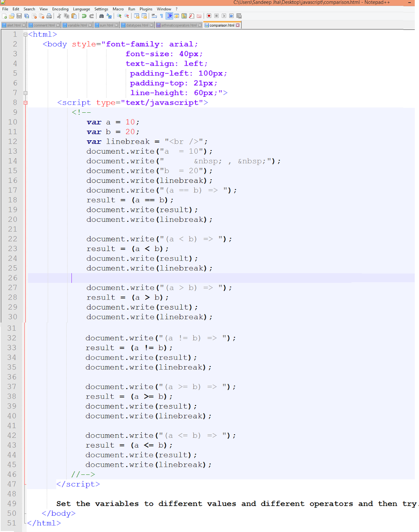Open the ? help menu
The image size is (419, 532).
point(177,9)
